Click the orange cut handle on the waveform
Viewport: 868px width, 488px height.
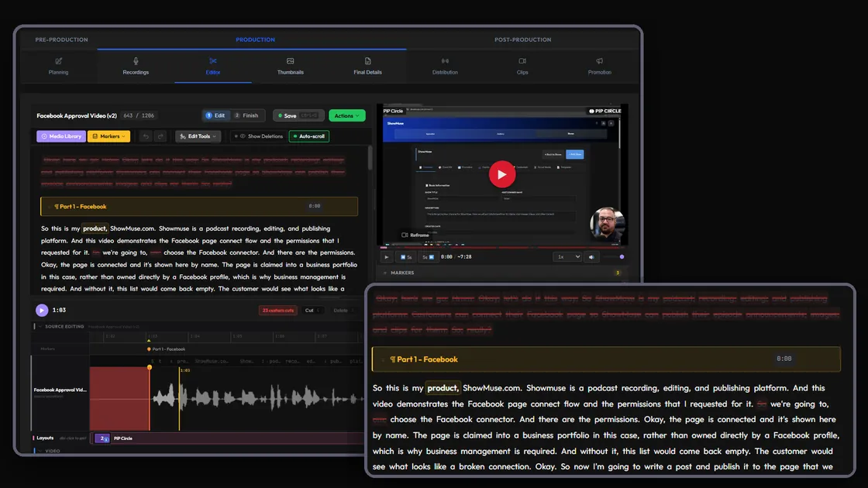click(x=150, y=367)
